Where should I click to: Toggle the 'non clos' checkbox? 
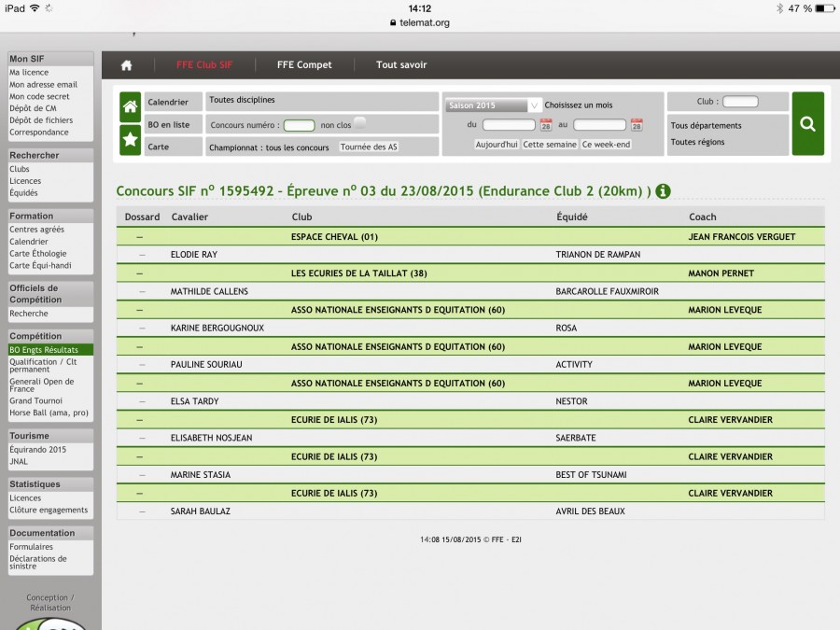[x=359, y=123]
